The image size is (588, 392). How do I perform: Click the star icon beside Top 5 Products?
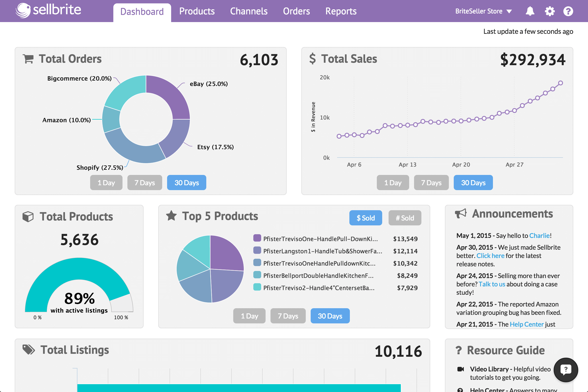[x=171, y=216]
